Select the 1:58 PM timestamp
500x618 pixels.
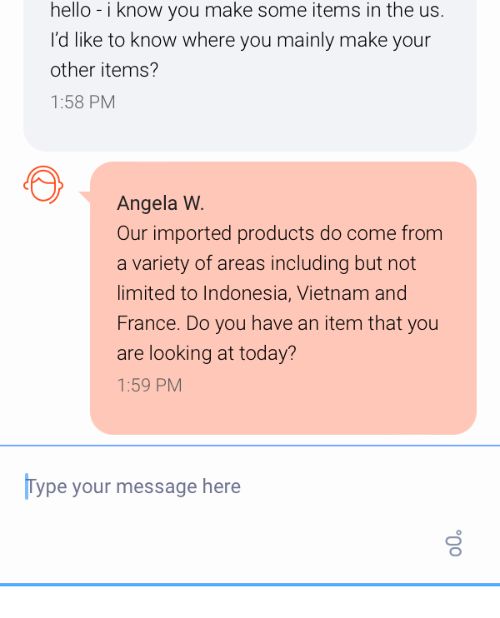83,102
